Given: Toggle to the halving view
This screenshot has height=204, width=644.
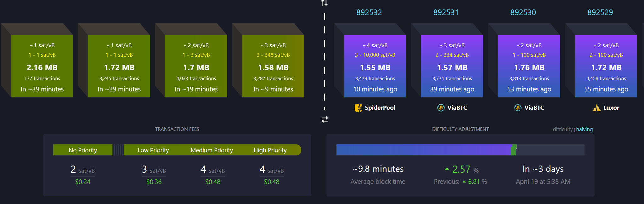Looking at the screenshot, I should (x=584, y=129).
